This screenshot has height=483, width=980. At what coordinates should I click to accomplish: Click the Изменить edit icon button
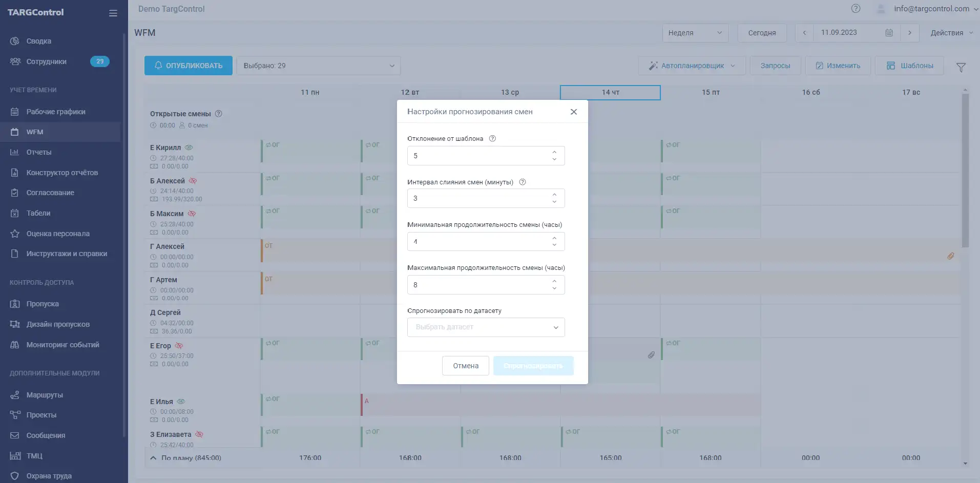819,65
